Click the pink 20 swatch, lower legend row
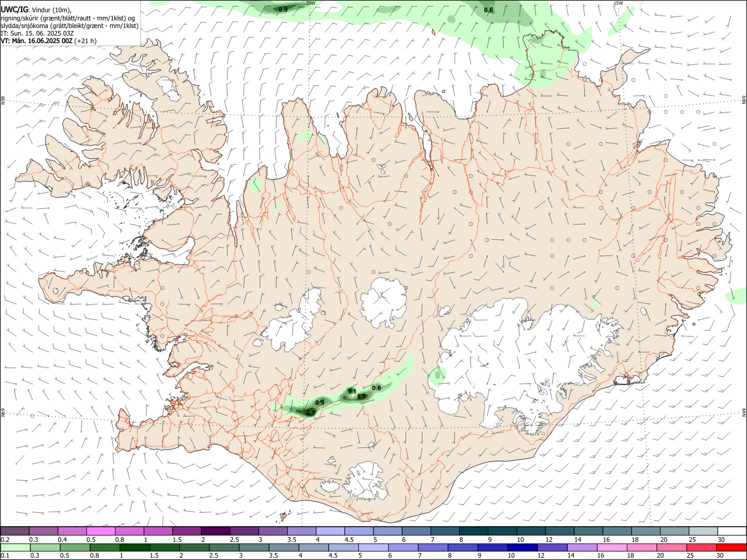This screenshot has width=747, height=560. pyautogui.click(x=672, y=547)
